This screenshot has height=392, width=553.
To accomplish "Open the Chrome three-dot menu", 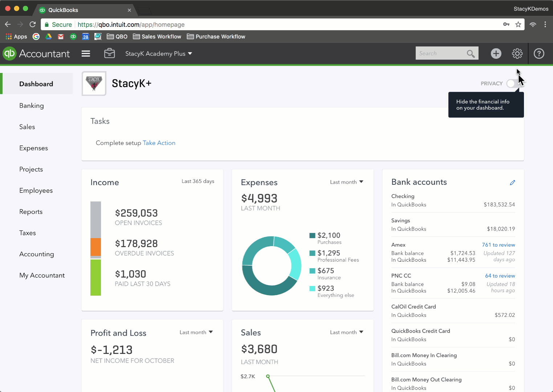I will 545,24.
